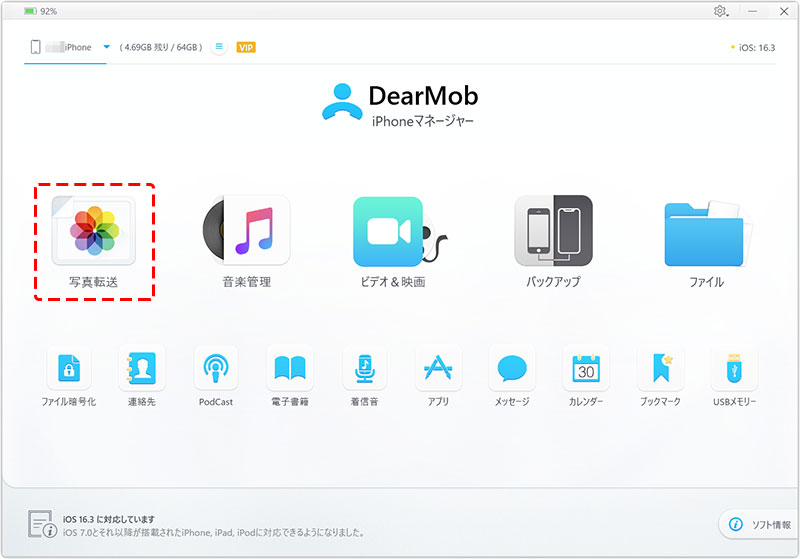Click the VIP badge
Screen dimensions: 800x559
246,47
